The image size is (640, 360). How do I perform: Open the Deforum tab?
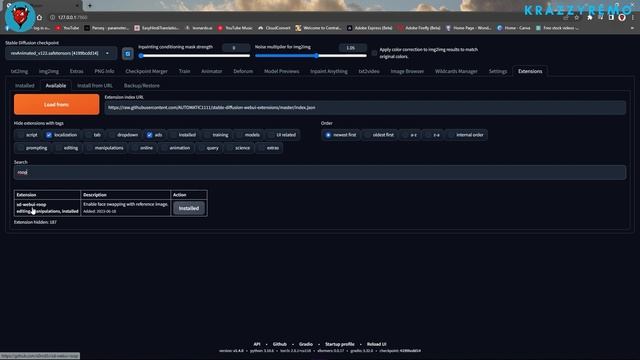[243, 71]
